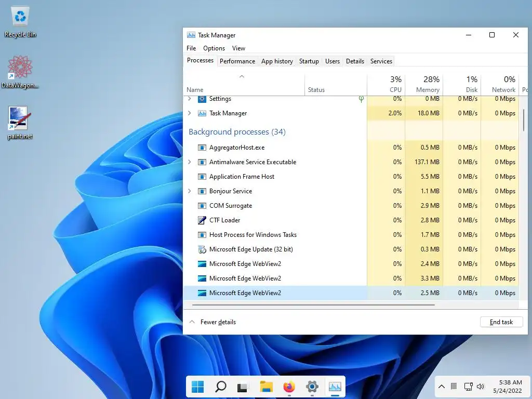Switch to the App history tab

[x=277, y=61]
